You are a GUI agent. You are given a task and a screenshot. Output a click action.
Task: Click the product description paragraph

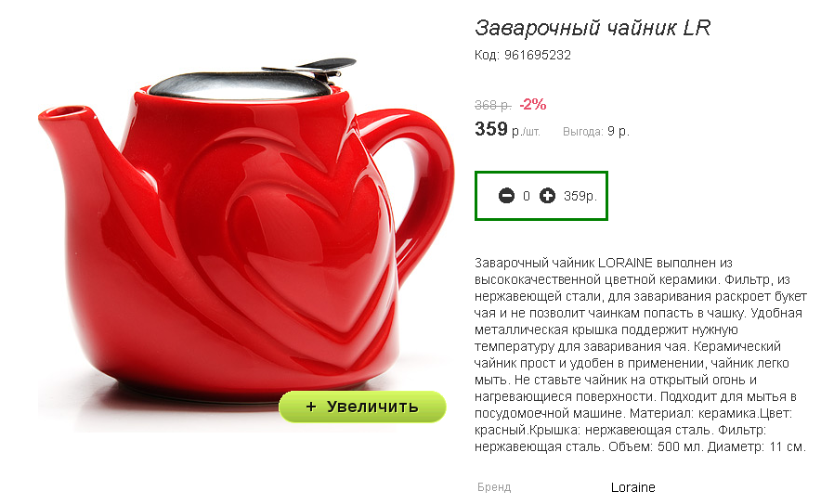pyautogui.click(x=640, y=355)
